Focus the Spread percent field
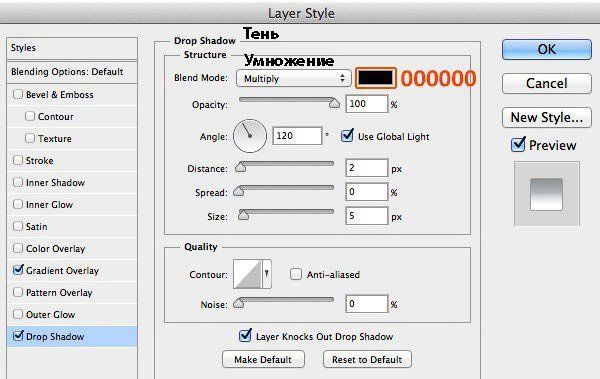 pos(367,192)
